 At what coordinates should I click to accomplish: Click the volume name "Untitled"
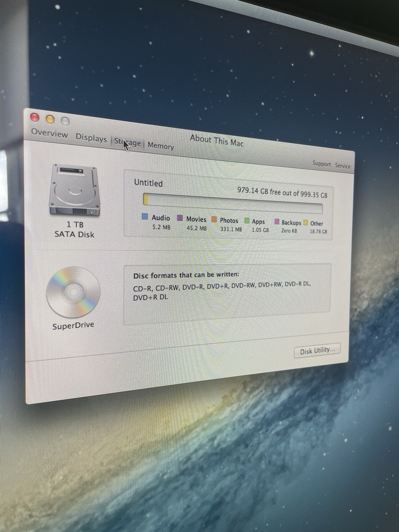pos(148,183)
